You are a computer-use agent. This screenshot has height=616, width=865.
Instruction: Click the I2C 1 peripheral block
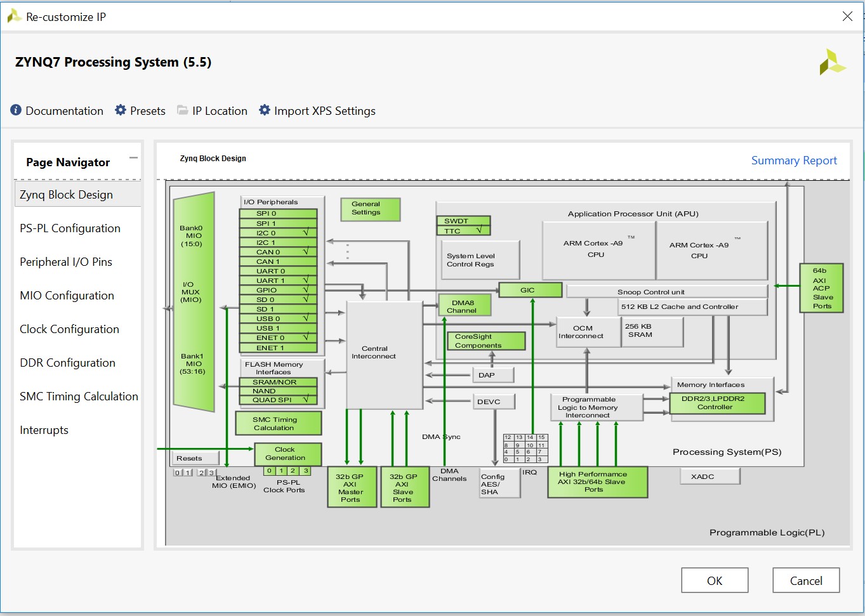277,242
